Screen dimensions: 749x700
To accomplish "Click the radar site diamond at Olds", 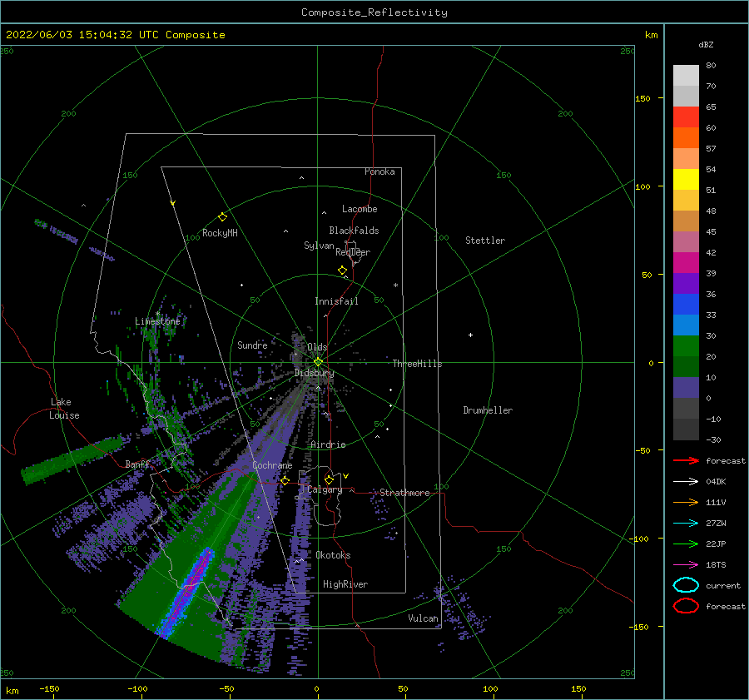I will pyautogui.click(x=318, y=362).
